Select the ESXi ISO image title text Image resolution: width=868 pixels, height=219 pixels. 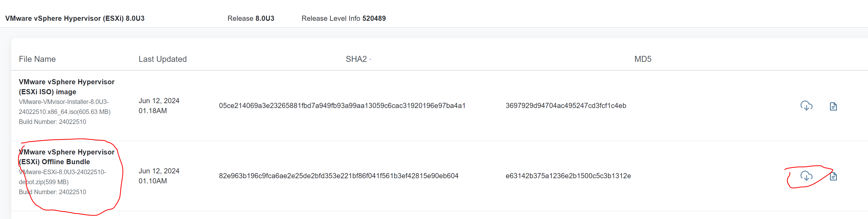tap(67, 87)
